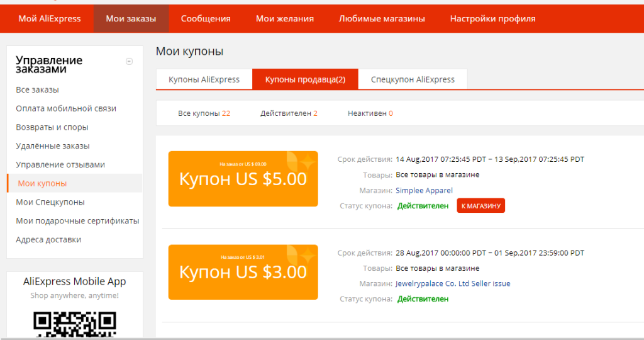The width and height of the screenshot is (644, 340).
Task: Click the $5.00 coupon card
Action: pyautogui.click(x=243, y=179)
